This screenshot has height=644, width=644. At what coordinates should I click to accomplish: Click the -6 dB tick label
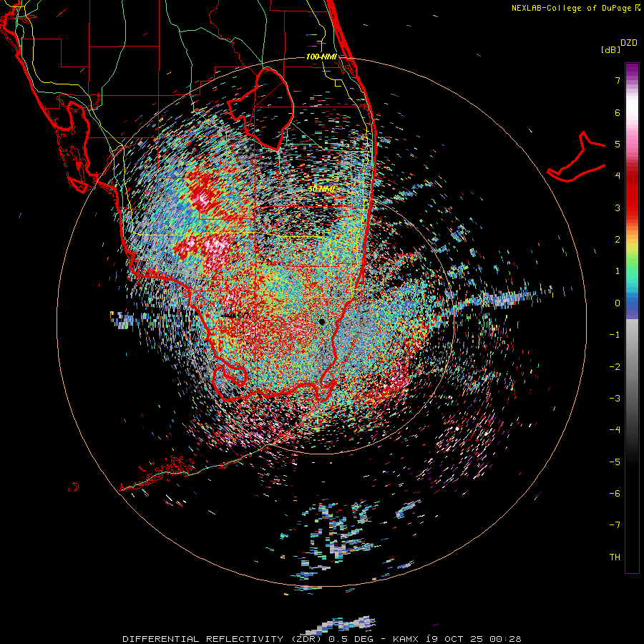pyautogui.click(x=615, y=494)
